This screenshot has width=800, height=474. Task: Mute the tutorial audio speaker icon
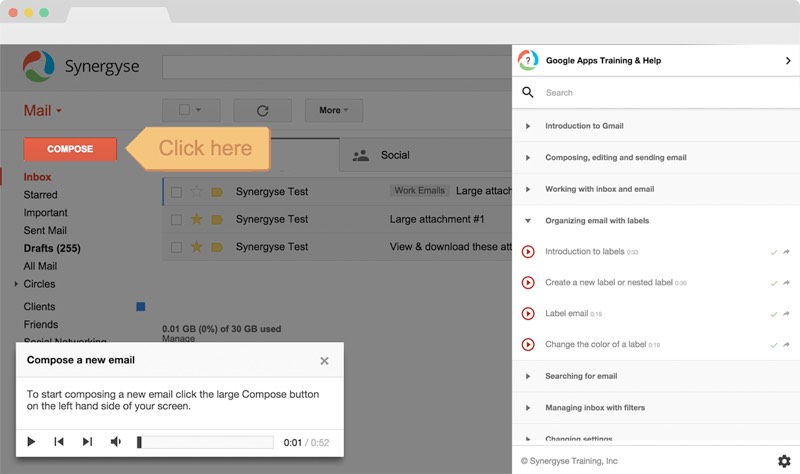[x=116, y=442]
